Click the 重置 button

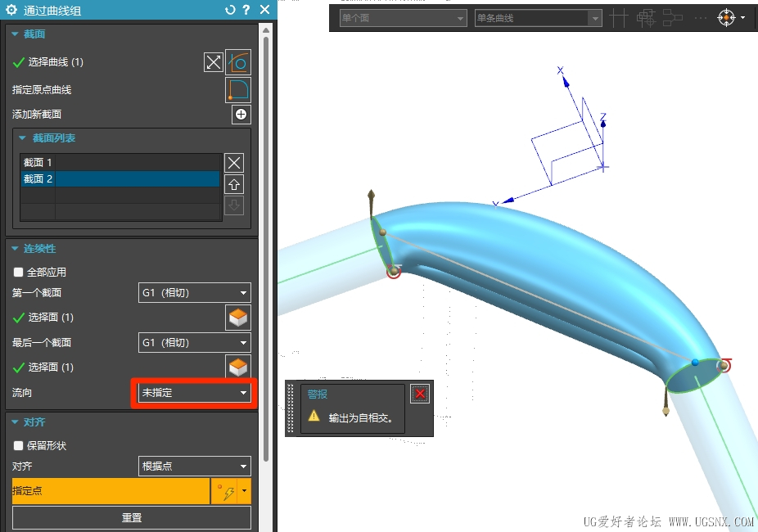click(x=132, y=517)
